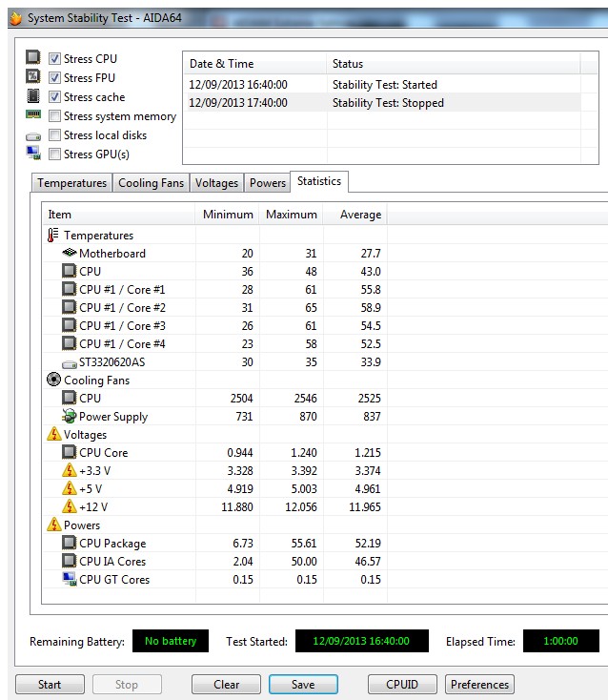Click the Status log column header

454,64
